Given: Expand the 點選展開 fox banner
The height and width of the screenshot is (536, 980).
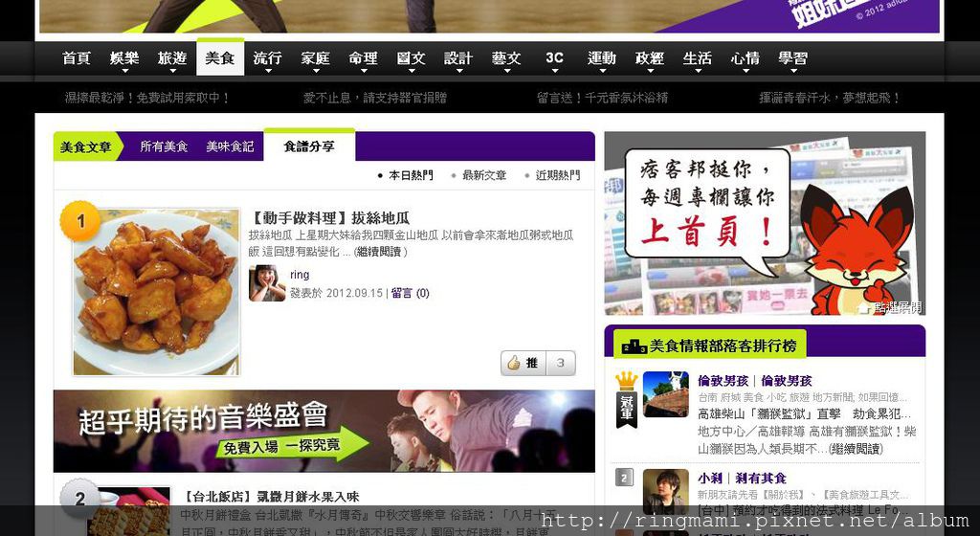Looking at the screenshot, I should [x=892, y=307].
